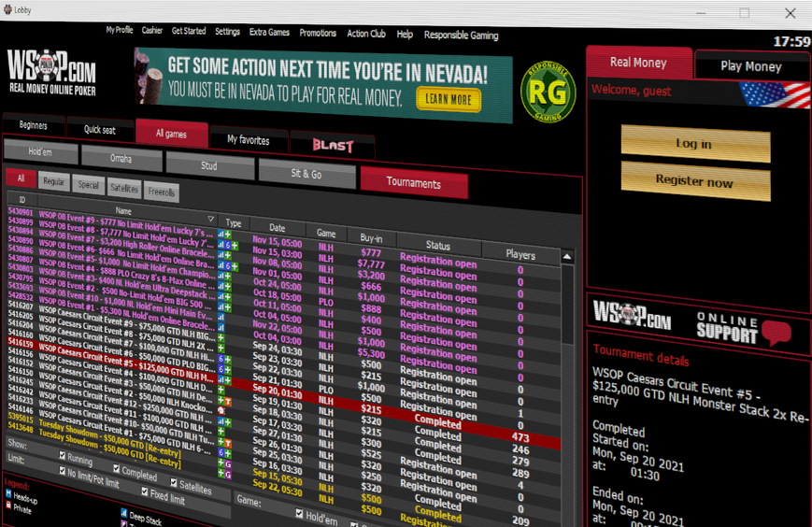Open the Cashier menu
Viewport: 812px width, 527px height.
pyautogui.click(x=152, y=31)
